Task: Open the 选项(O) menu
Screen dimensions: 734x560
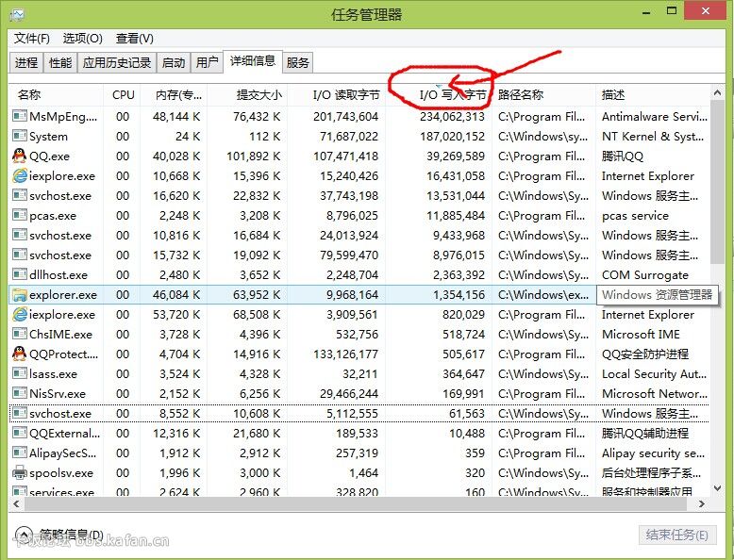Action: [x=83, y=39]
